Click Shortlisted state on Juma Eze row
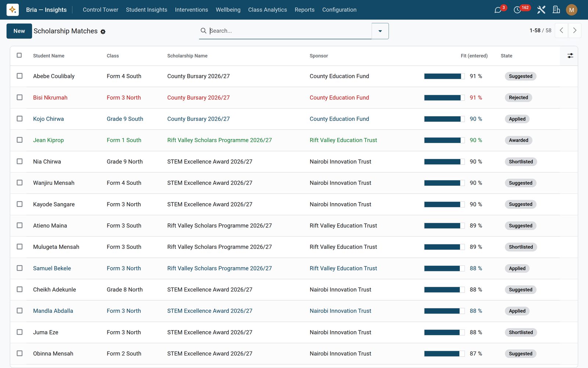The width and height of the screenshot is (588, 368). [521, 332]
